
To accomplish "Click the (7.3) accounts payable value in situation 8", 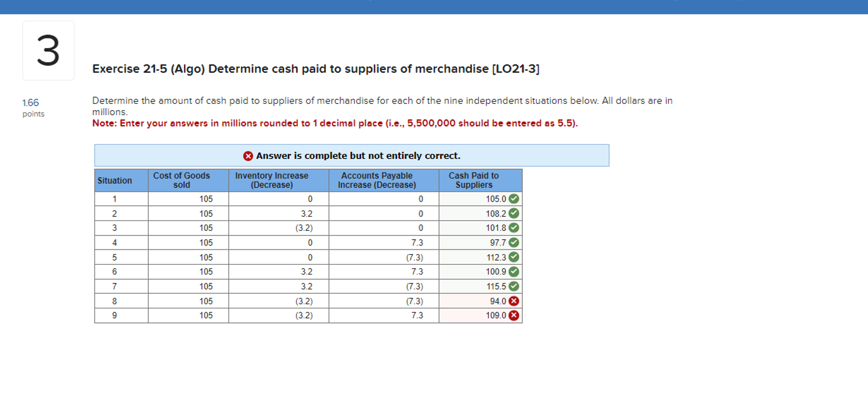I will point(414,301).
